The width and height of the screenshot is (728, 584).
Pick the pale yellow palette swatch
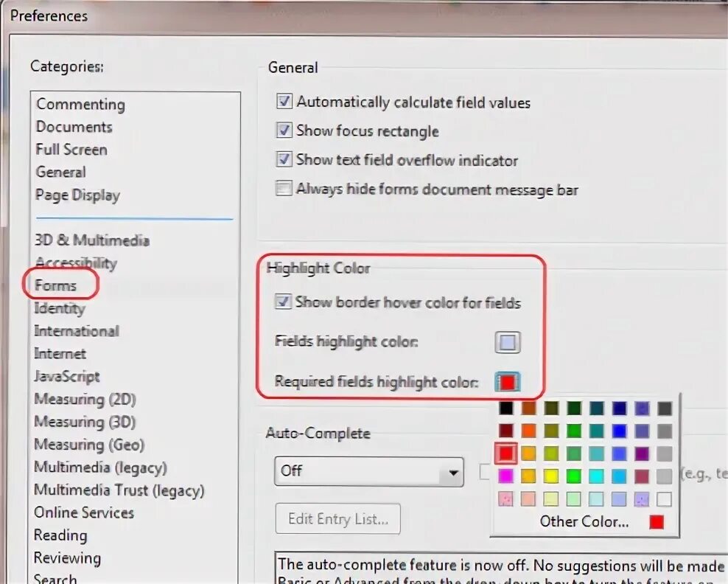(x=551, y=499)
